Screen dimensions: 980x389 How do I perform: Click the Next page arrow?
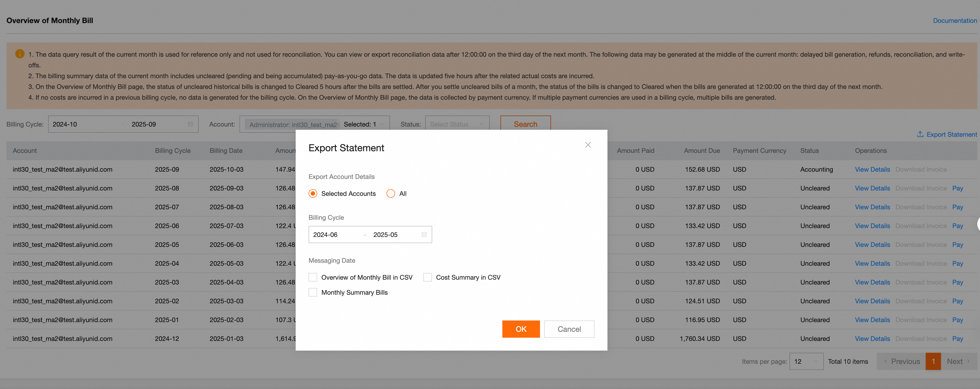(x=968, y=361)
